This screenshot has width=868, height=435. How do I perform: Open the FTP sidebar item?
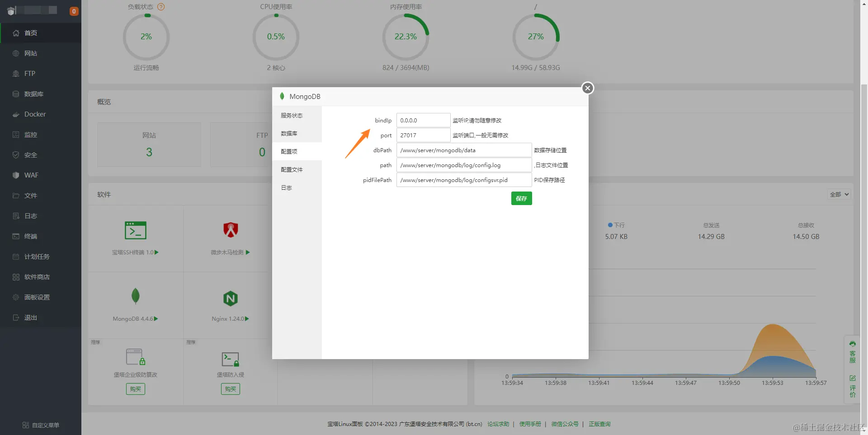(41, 74)
